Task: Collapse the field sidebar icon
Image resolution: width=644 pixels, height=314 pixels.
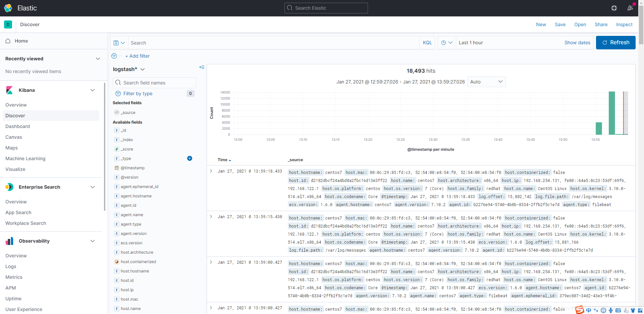Action: tap(202, 67)
